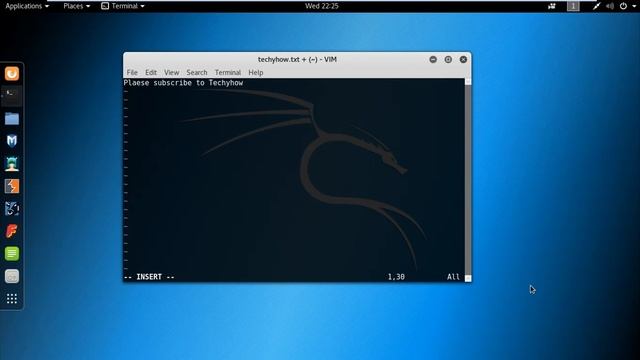Click the 'All' status indicator
The image size is (640, 360).
(453, 277)
